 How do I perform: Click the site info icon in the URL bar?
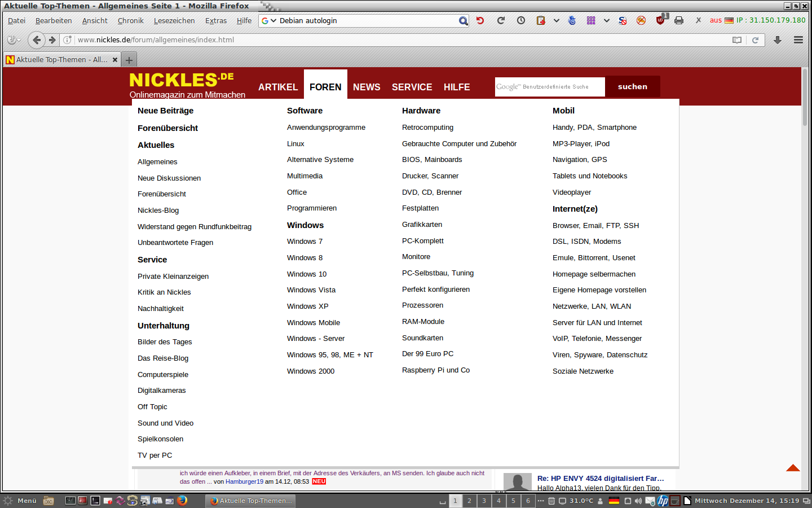pos(67,40)
